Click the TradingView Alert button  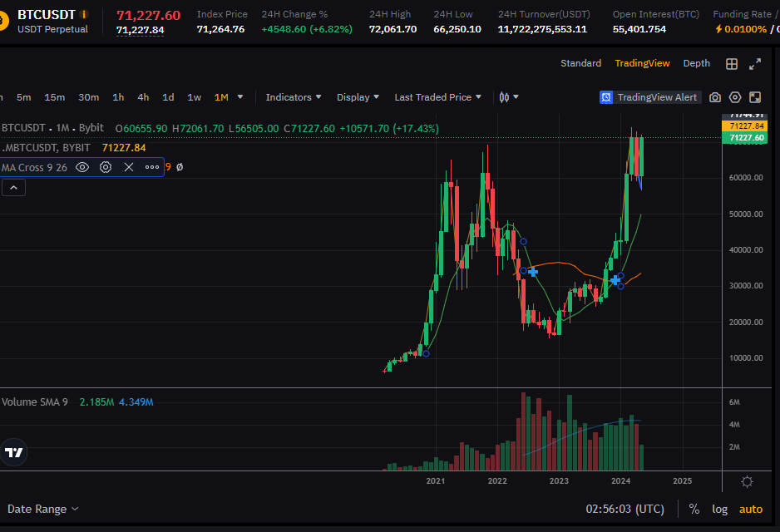(x=650, y=97)
